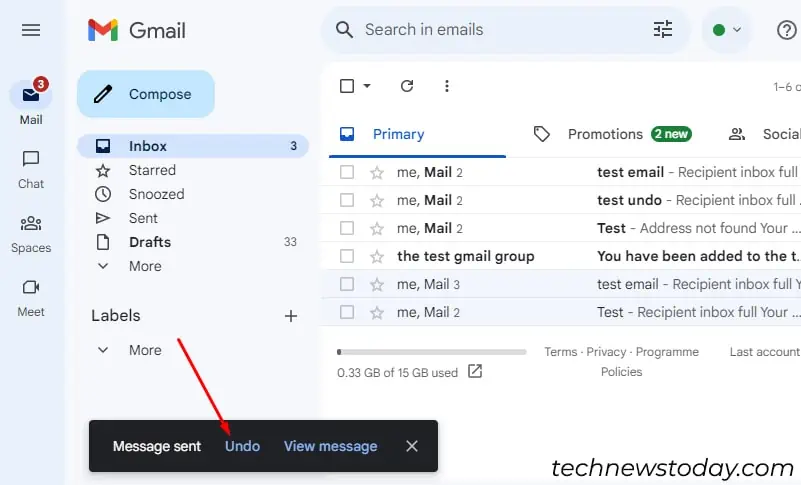Open Meet from the left rail

31,298
